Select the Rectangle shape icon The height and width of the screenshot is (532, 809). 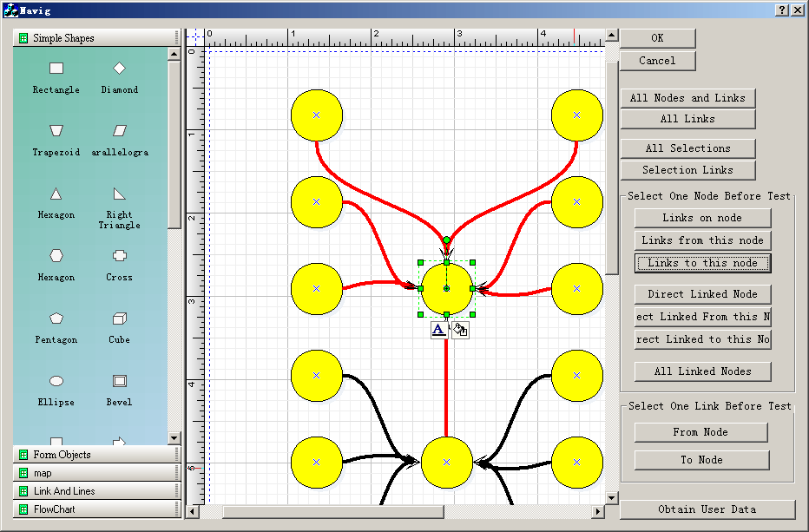point(56,69)
